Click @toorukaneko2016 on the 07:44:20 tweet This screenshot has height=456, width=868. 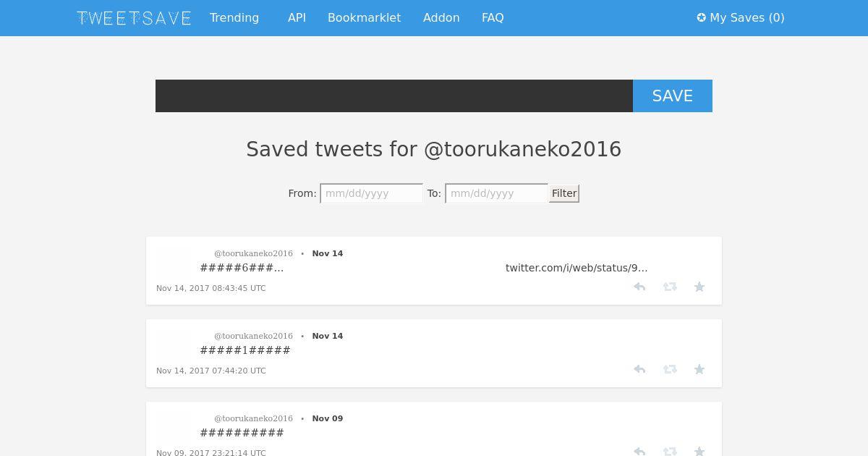pos(254,336)
